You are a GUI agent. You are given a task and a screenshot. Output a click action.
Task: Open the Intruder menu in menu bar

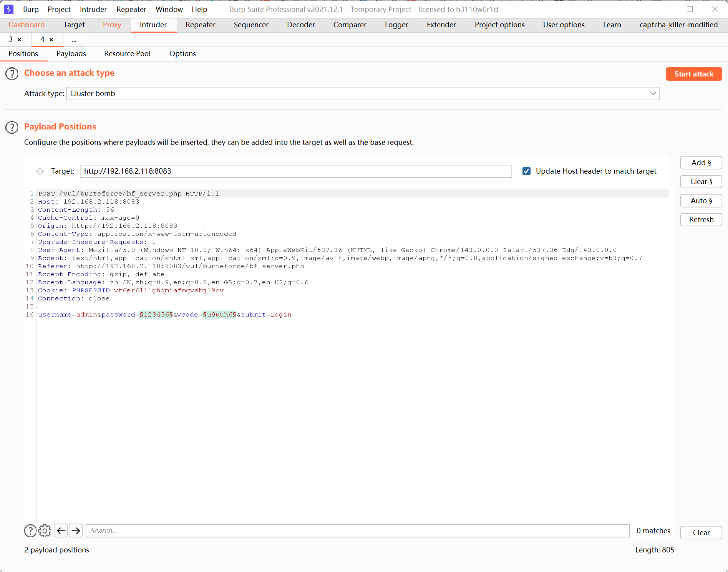pos(93,9)
